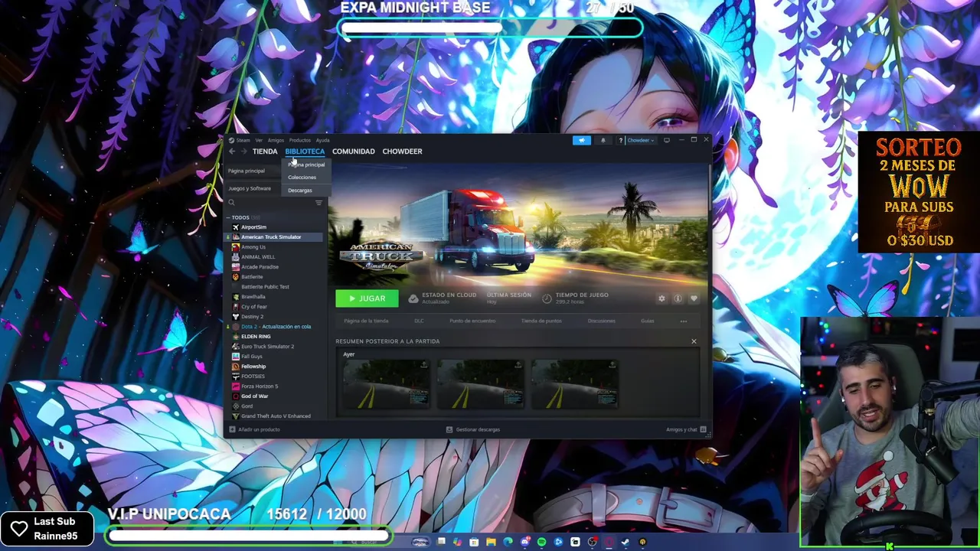Viewport: 980px width, 551px height.
Task: Open the COMUNIDAD tab
Action: click(x=354, y=152)
